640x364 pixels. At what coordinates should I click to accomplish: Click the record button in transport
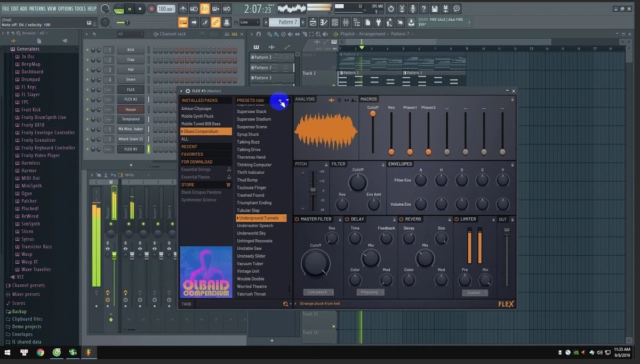coord(151,9)
